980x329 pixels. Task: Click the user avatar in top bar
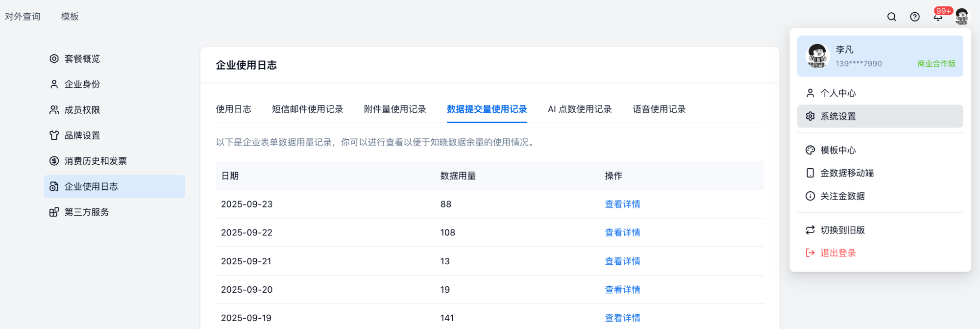point(961,17)
